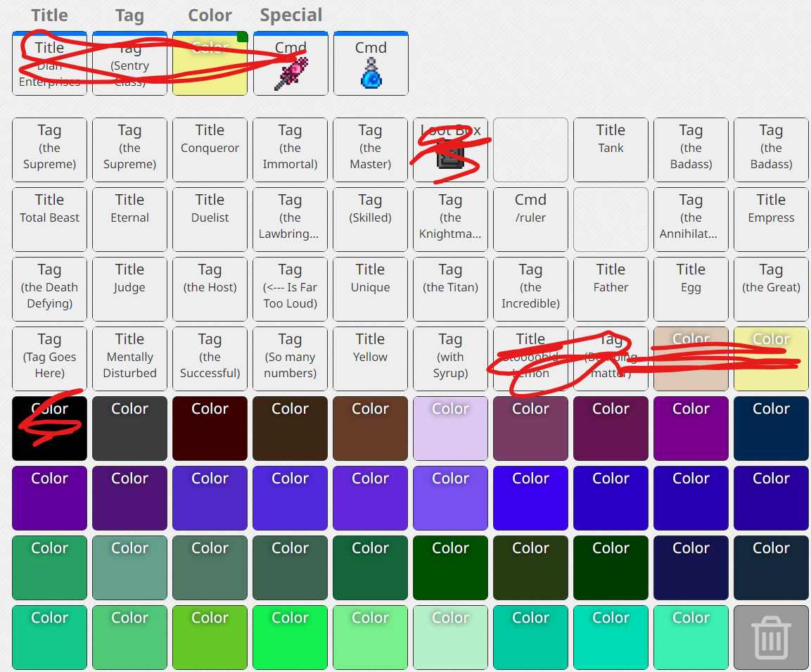The width and height of the screenshot is (811, 672).
Task: Select the palest mint green Color swatch
Action: [x=450, y=638]
